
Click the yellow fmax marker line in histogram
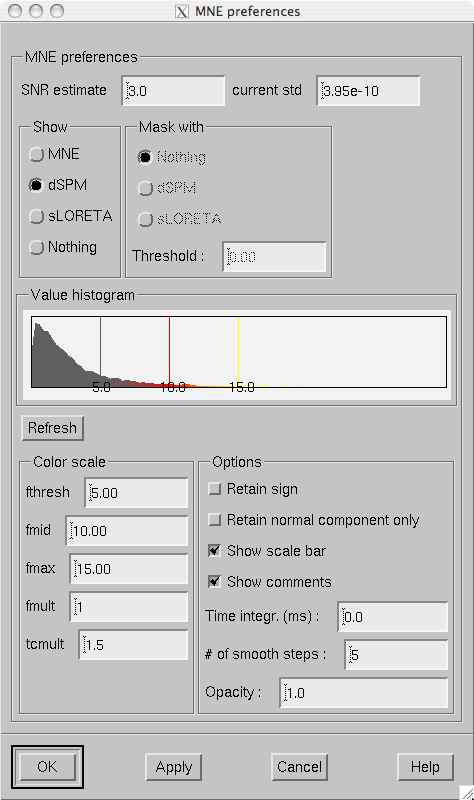(x=238, y=349)
